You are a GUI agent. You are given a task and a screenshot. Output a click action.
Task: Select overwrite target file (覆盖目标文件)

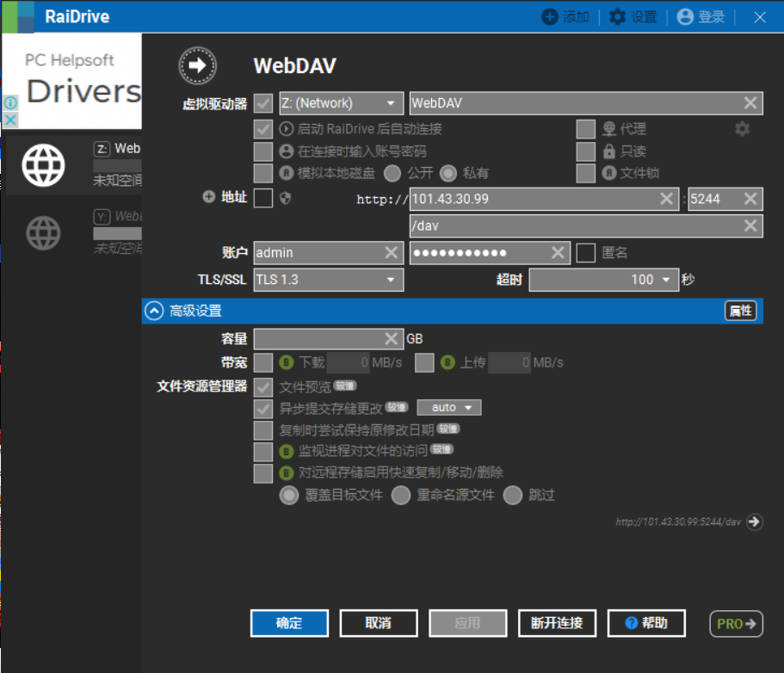click(289, 496)
